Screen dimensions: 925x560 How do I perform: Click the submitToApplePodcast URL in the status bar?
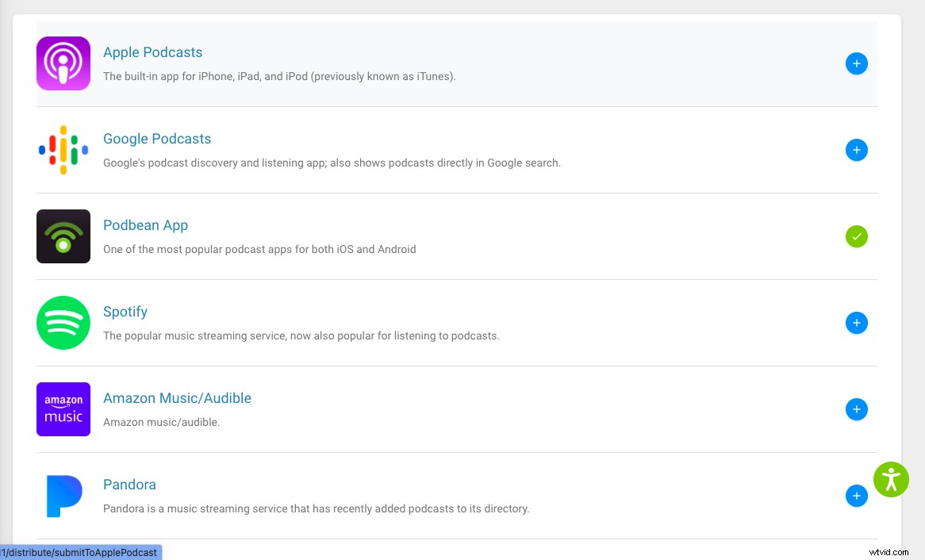79,553
